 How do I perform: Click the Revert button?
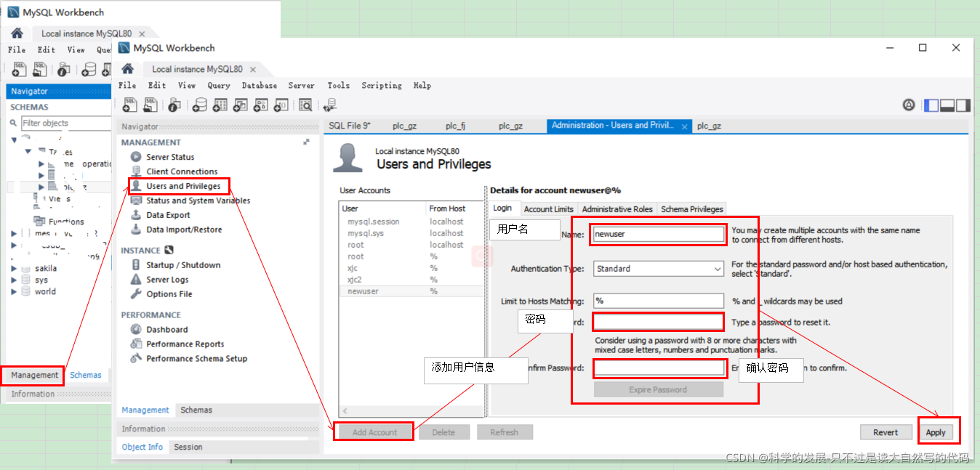tap(885, 432)
